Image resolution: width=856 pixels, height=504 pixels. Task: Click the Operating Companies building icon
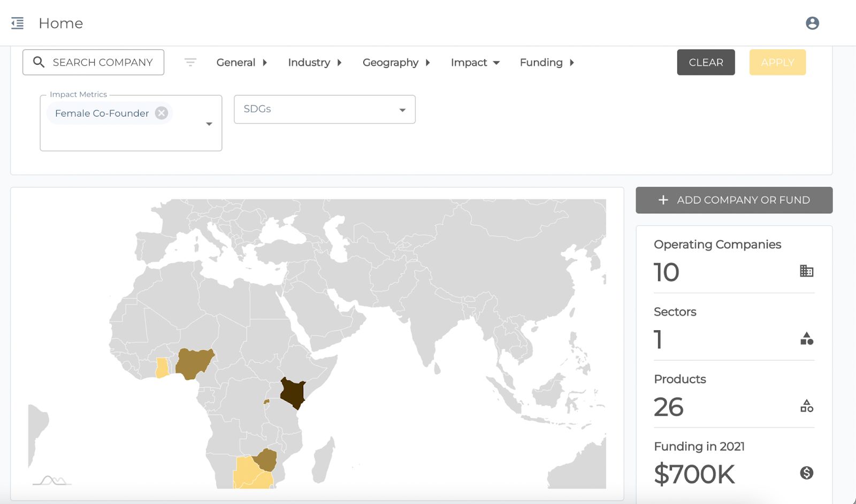pyautogui.click(x=806, y=271)
